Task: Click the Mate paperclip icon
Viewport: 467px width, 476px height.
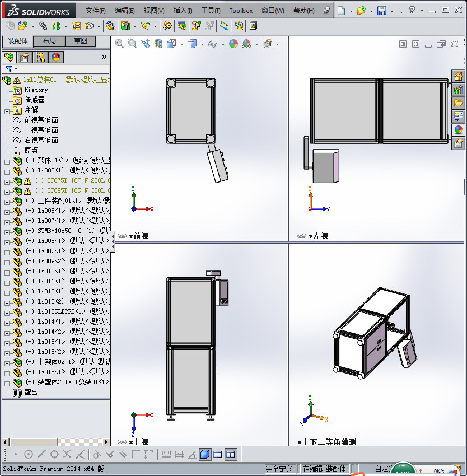Action: click(x=43, y=26)
